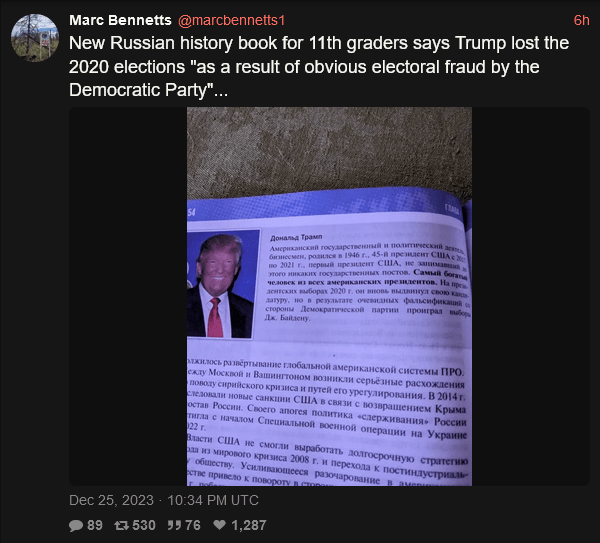Click the 530 retweets count
This screenshot has height=543, width=600.
point(144,525)
